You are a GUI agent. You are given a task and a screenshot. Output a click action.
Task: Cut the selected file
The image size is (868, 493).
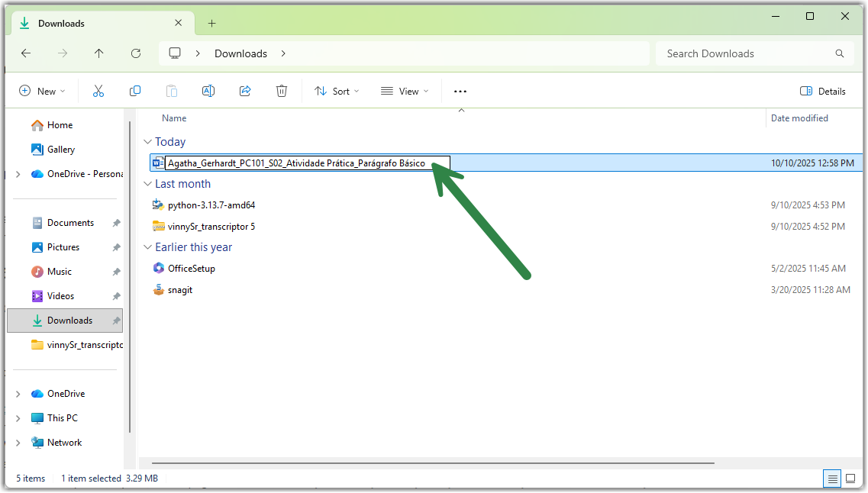pyautogui.click(x=98, y=91)
